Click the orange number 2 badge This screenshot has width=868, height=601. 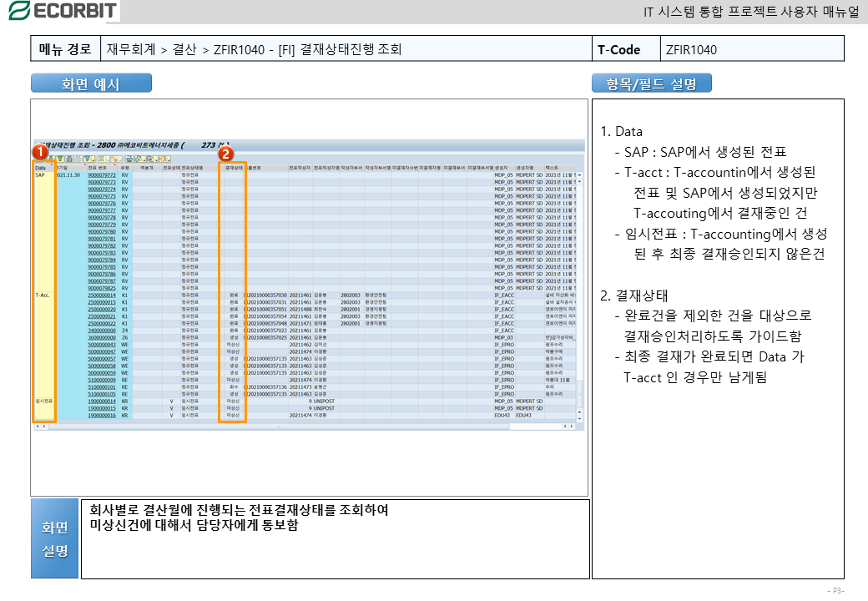(x=224, y=153)
